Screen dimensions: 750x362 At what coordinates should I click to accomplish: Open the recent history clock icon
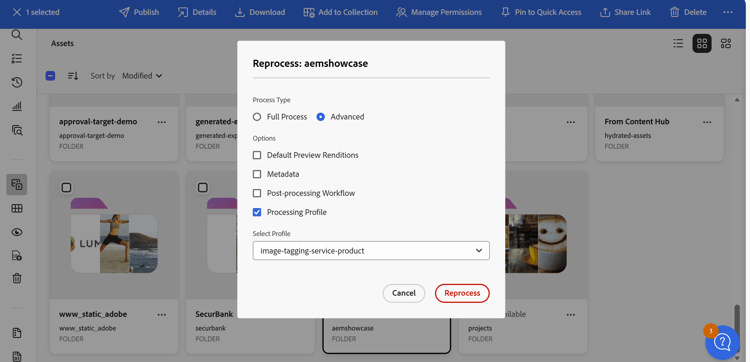pos(17,82)
